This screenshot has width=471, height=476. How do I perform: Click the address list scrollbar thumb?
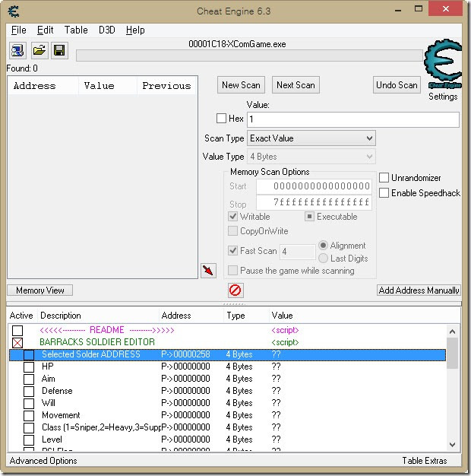pos(452,354)
